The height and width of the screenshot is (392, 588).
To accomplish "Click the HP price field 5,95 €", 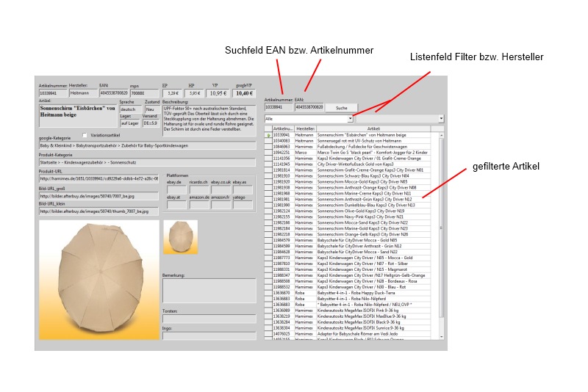I will [x=194, y=93].
